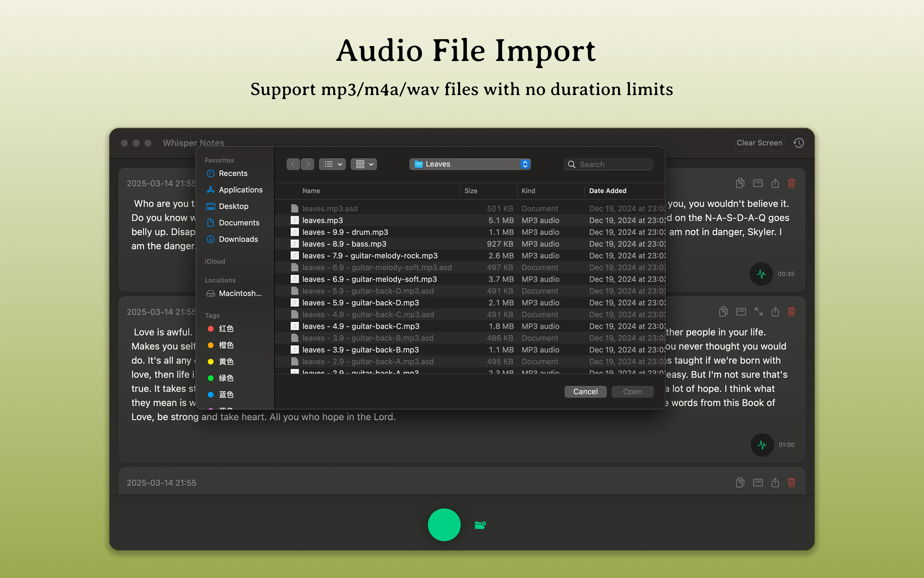
Task: Open the grouping options dropdown
Action: point(364,164)
